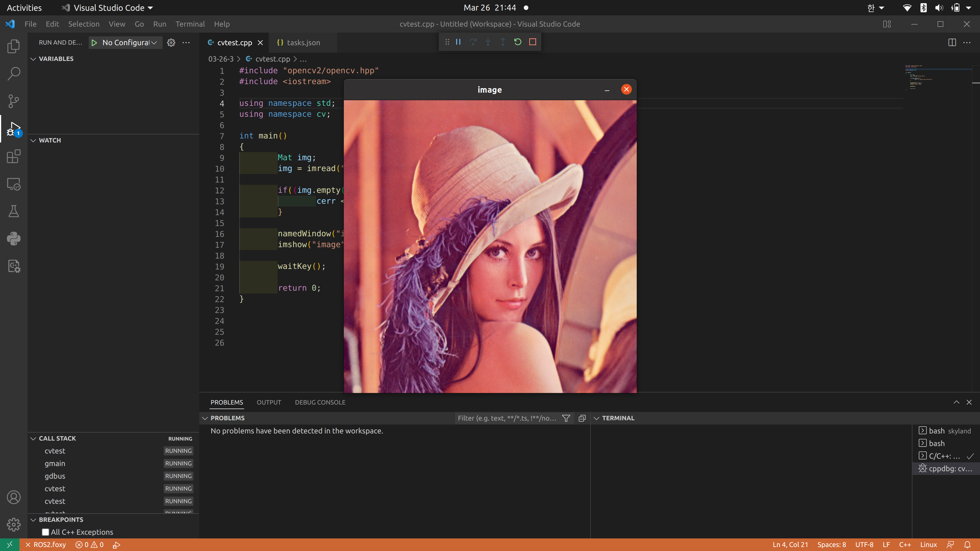Screen dimensions: 980x551
Task: Open the Python sidebar view
Action: point(14,239)
